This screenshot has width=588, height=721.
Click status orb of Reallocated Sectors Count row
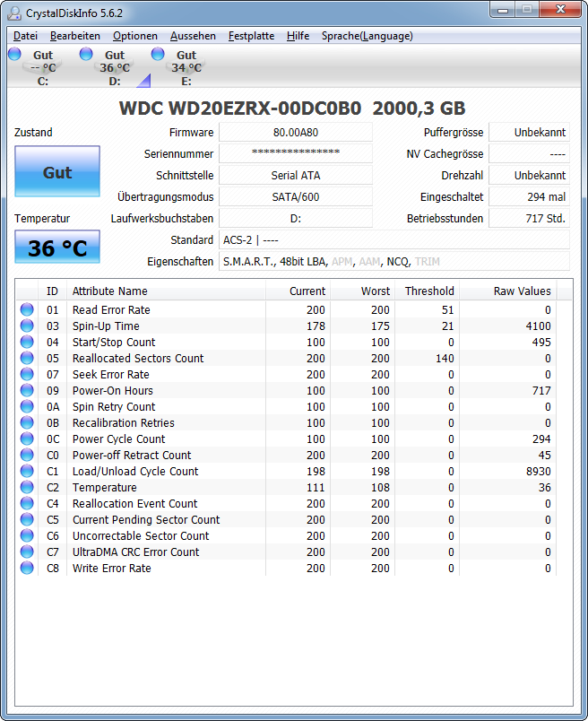27,358
